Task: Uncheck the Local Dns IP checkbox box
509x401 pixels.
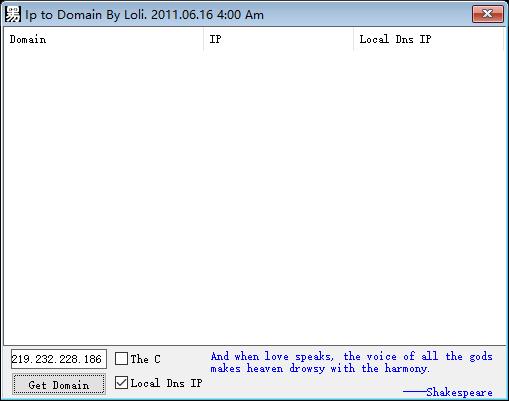Action: coord(121,383)
